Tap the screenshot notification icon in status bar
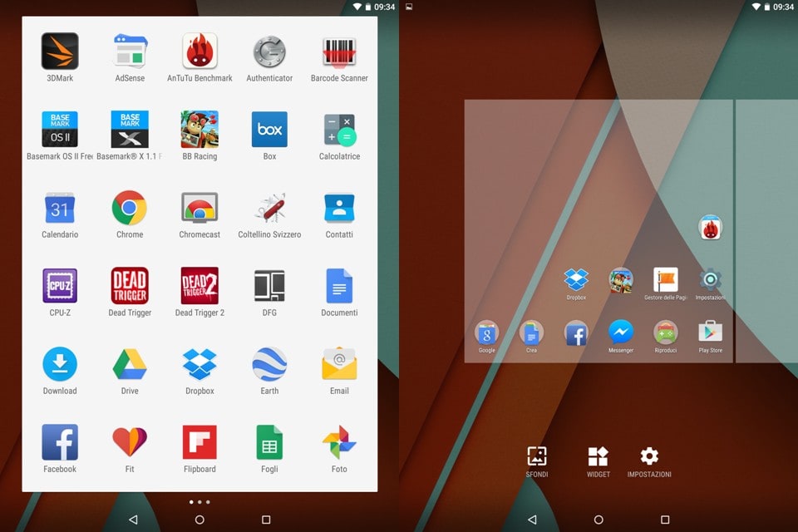This screenshot has width=798, height=532. click(409, 7)
